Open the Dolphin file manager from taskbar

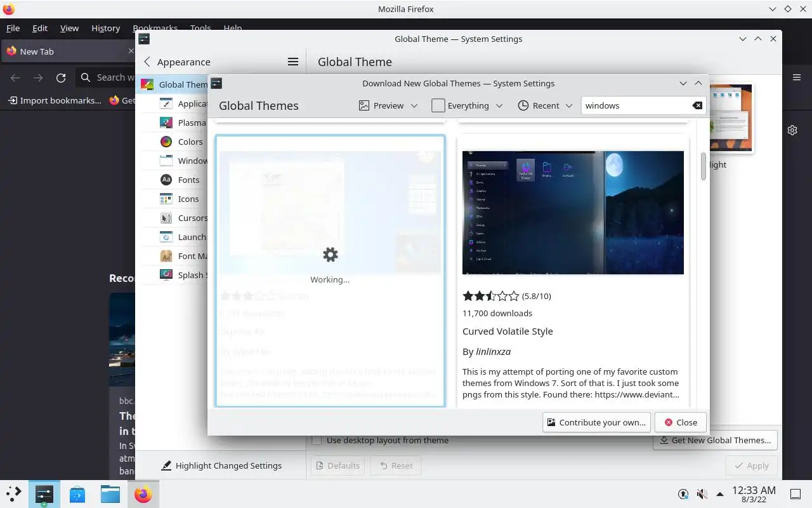pyautogui.click(x=110, y=494)
